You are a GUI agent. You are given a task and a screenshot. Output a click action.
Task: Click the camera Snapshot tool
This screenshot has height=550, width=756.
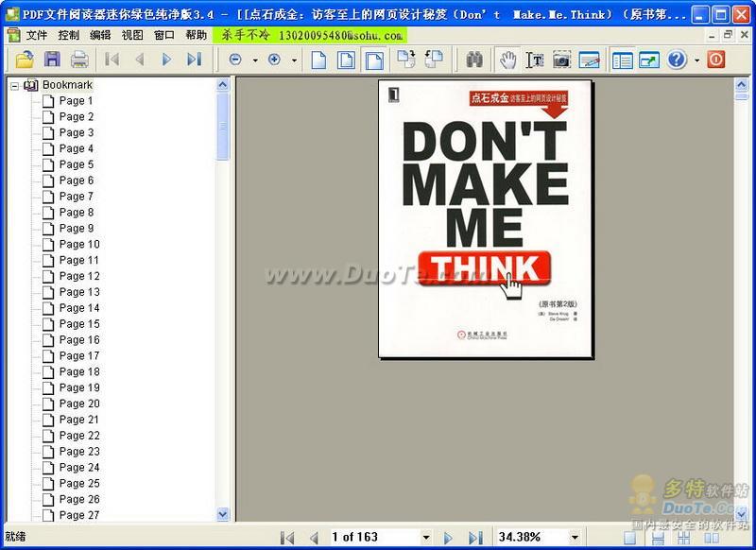pos(562,60)
